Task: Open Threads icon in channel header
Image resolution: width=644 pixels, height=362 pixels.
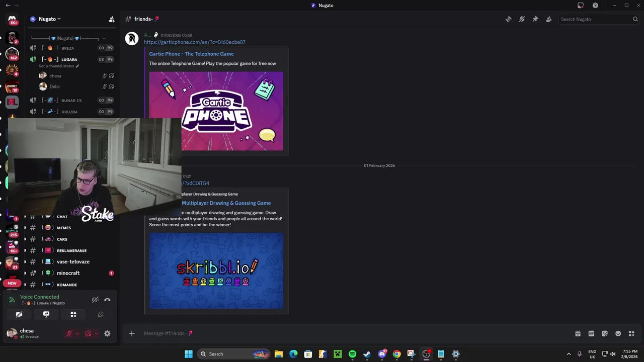Action: pyautogui.click(x=508, y=19)
